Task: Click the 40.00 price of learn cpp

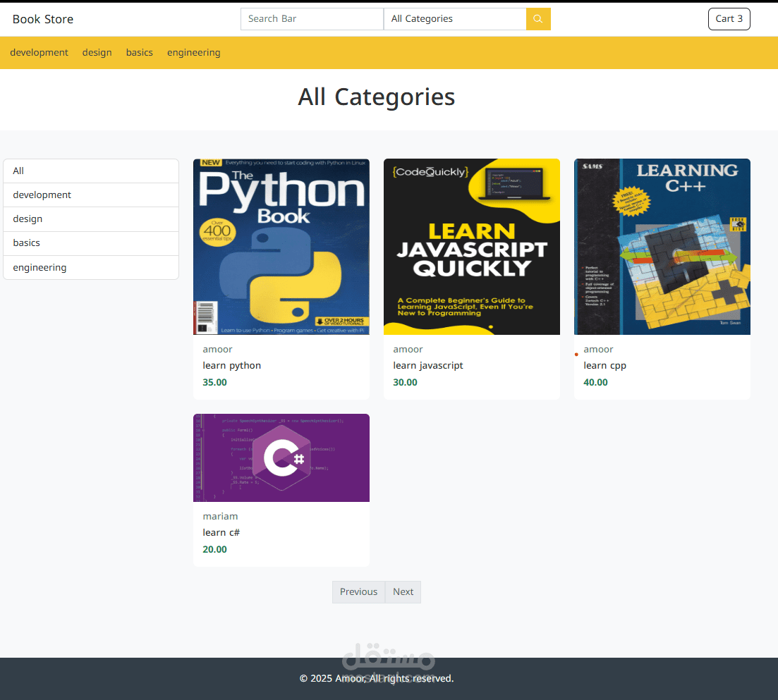Action: 595,382
